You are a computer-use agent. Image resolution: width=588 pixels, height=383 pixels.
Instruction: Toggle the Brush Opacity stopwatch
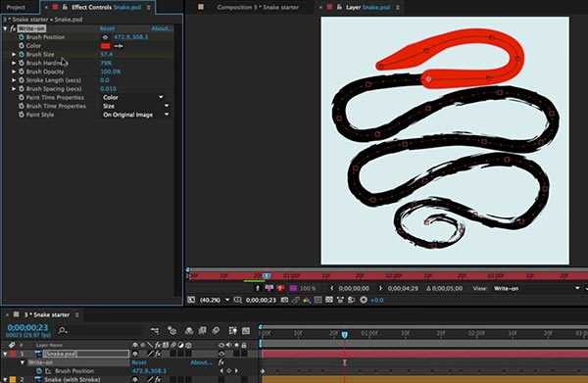click(22, 72)
